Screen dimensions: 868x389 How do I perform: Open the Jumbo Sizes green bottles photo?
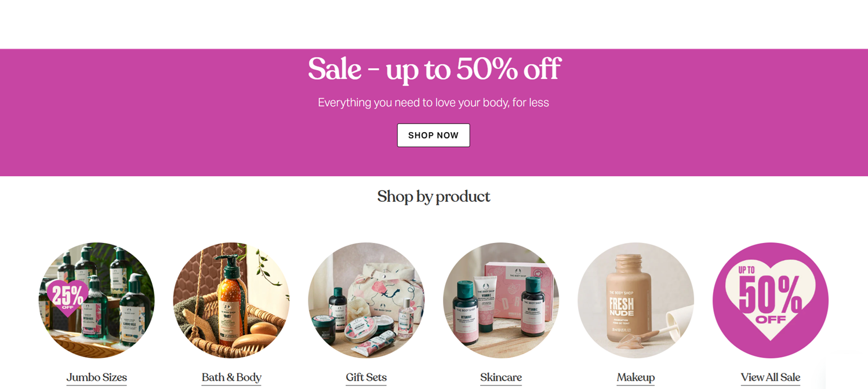tap(96, 300)
